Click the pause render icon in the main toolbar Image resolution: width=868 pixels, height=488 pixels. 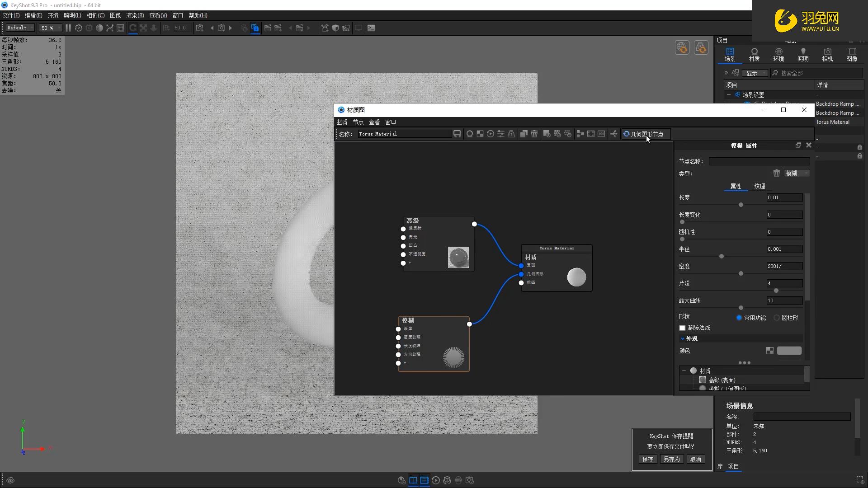[x=68, y=28]
